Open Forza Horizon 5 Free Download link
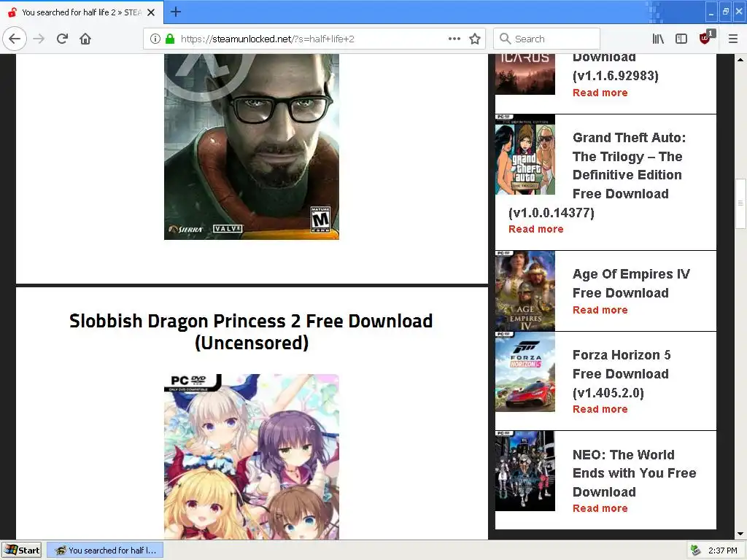 tap(622, 374)
